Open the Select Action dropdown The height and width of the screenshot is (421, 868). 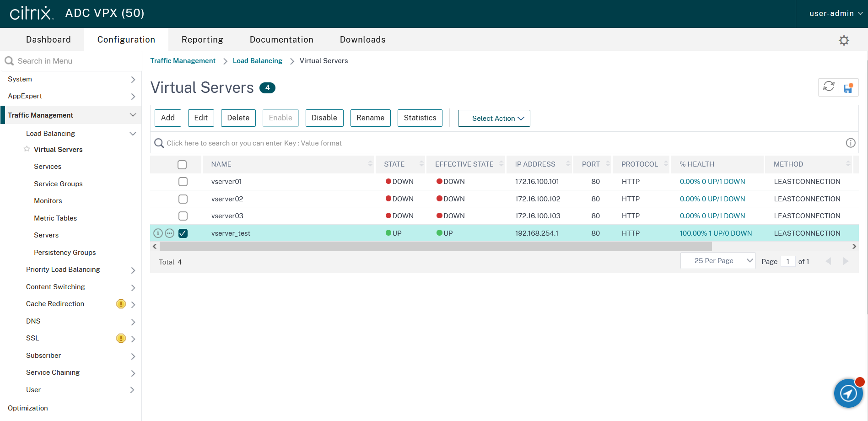(x=494, y=119)
